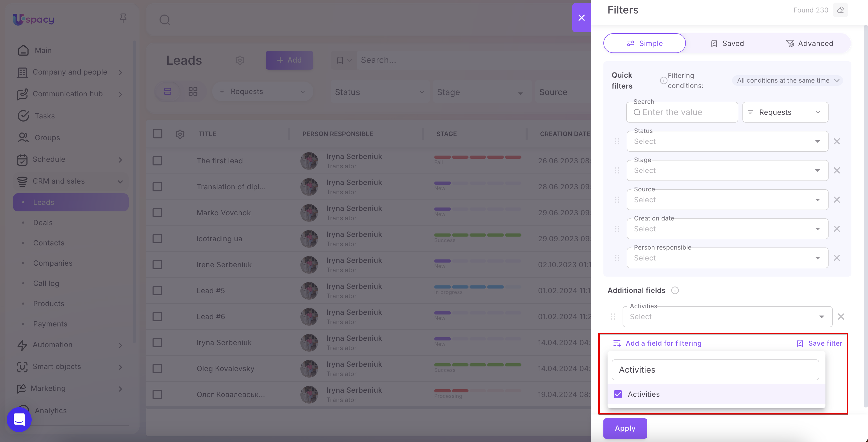Viewport: 868px width, 442px height.
Task: Open the Person responsible select dropdown
Action: tap(727, 258)
